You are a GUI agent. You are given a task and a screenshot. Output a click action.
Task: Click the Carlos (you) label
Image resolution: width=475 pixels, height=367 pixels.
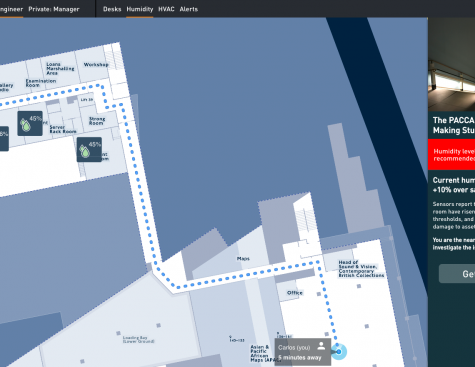coord(294,348)
